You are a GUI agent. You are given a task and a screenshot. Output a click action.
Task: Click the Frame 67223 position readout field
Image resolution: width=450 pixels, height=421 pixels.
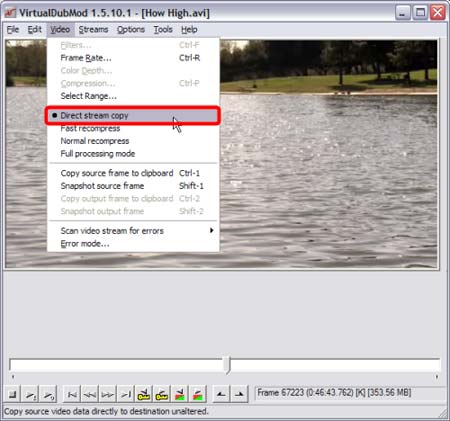pyautogui.click(x=350, y=393)
